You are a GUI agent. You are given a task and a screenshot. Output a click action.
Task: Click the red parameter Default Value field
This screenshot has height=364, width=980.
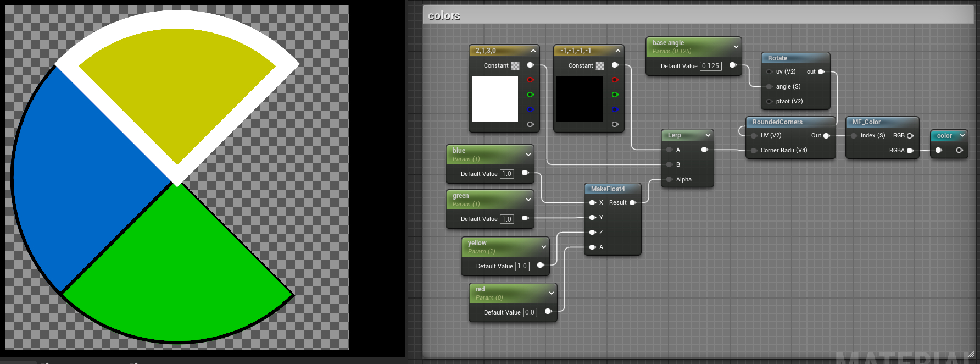(x=530, y=312)
